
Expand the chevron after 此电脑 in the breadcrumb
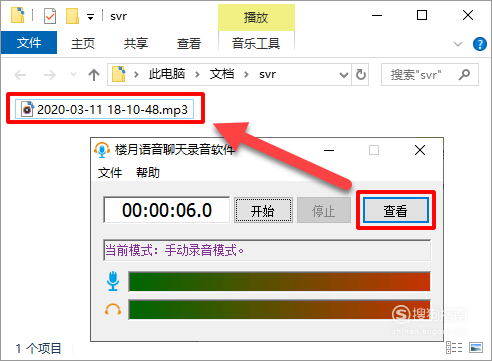(x=197, y=74)
